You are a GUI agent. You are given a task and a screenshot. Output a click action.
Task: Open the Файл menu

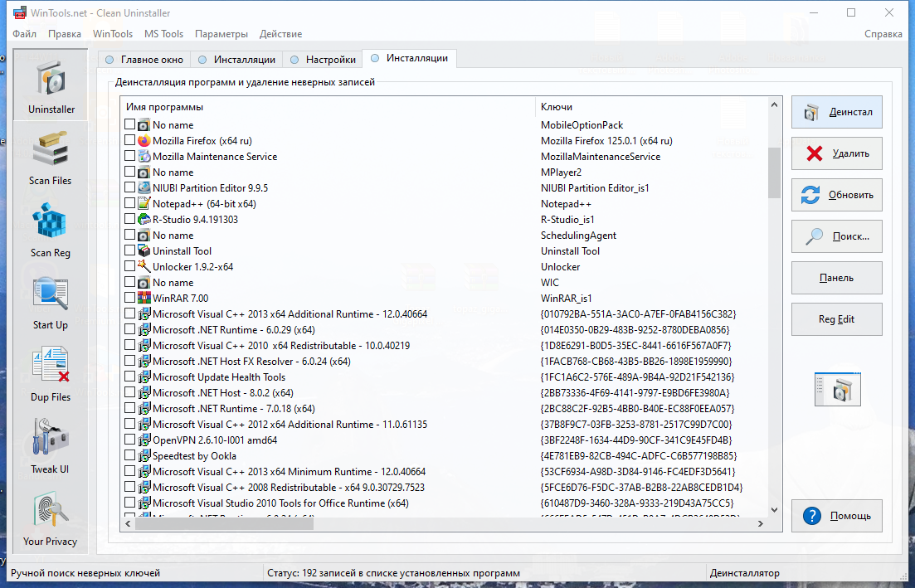(x=25, y=34)
